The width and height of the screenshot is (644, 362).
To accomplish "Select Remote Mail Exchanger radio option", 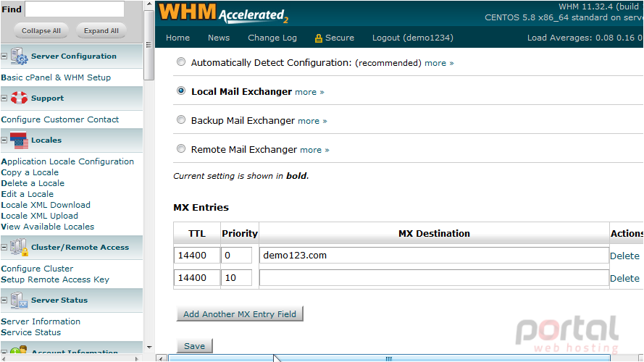I will point(180,148).
